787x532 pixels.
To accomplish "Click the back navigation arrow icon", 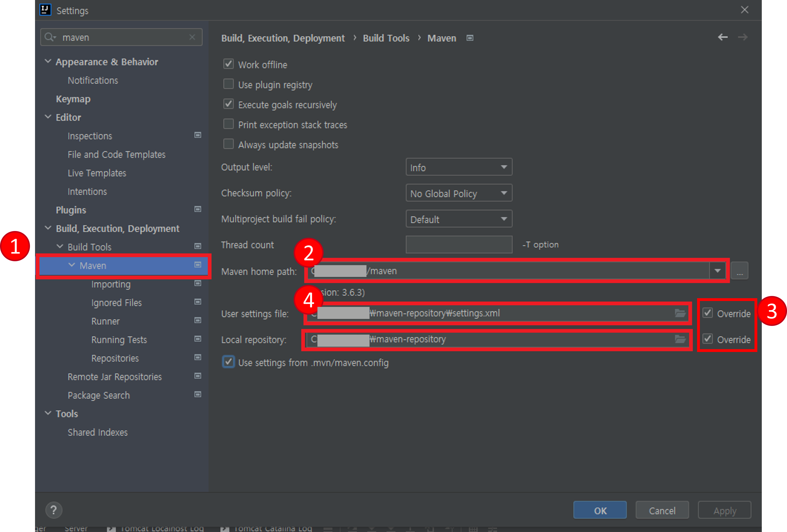I will 723,37.
